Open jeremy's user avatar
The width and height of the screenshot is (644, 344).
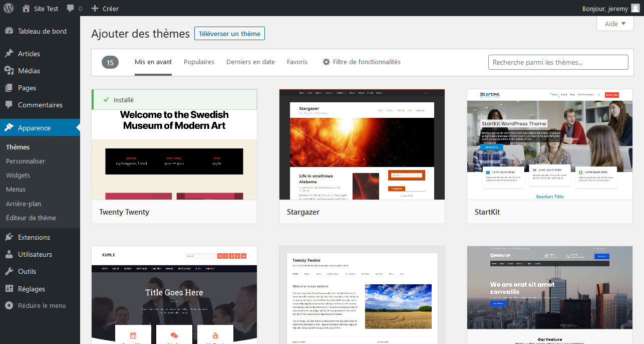pyautogui.click(x=635, y=9)
